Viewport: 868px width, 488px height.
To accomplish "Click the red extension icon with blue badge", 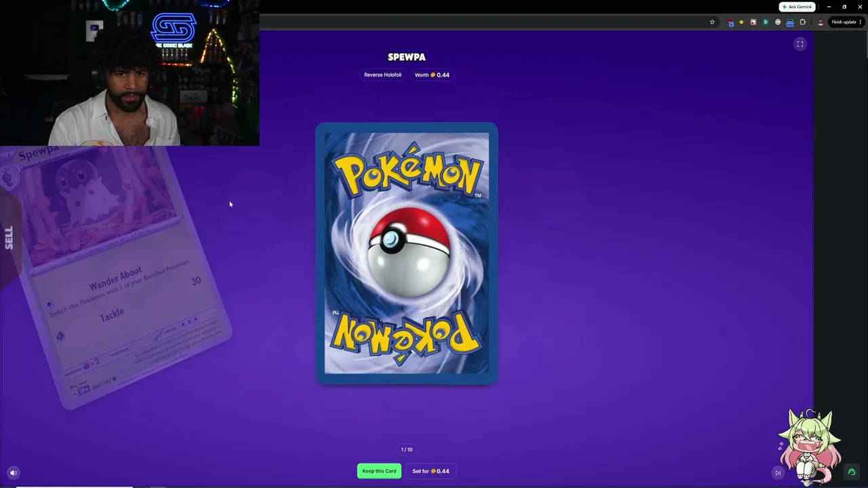I will (730, 22).
